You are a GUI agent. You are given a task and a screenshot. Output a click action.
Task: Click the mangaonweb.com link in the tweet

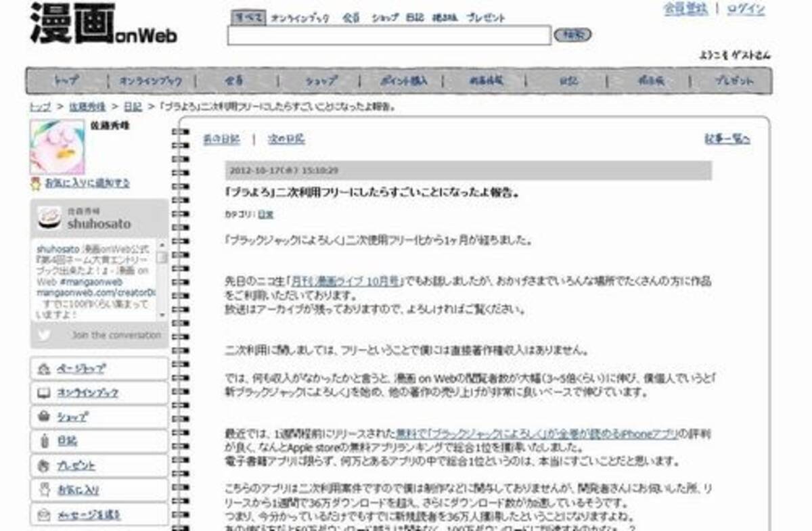[x=97, y=293]
